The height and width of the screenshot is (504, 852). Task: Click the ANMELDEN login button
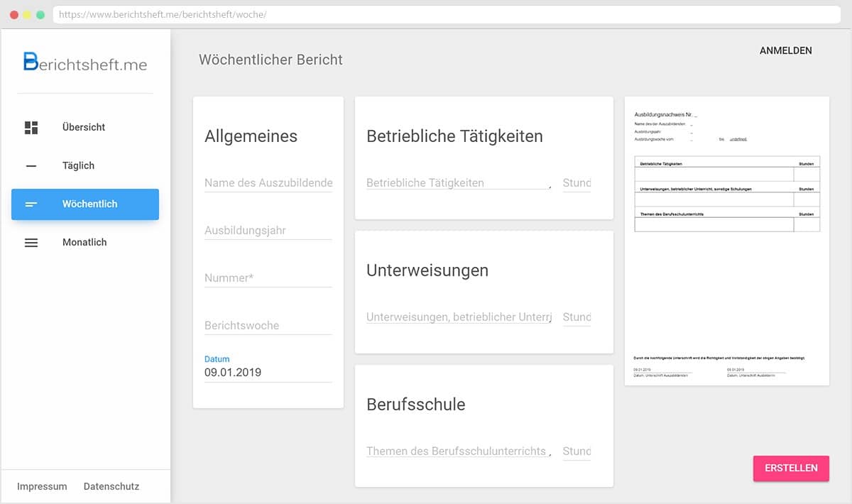[x=785, y=51]
